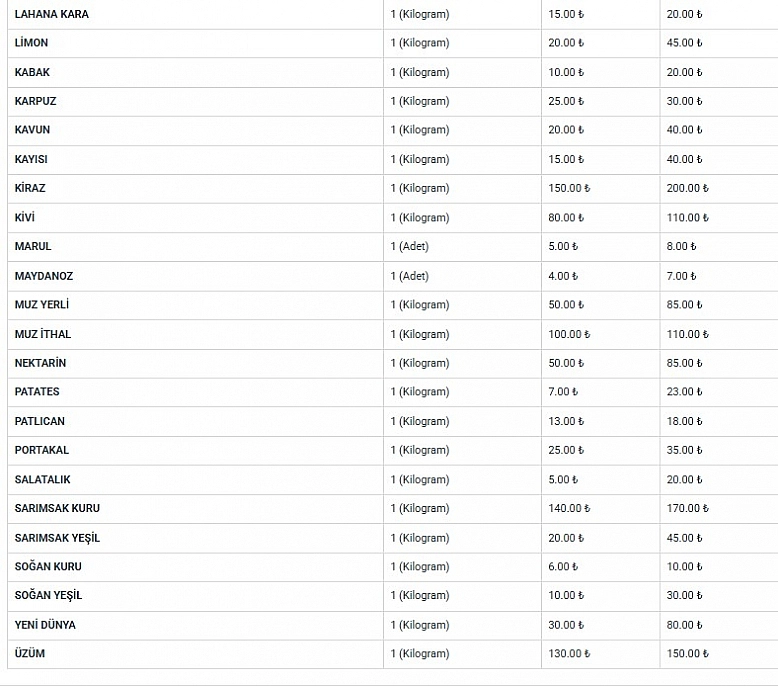This screenshot has width=778, height=686.
Task: Select KİRAZ minimum price 150.00
Action: point(569,188)
